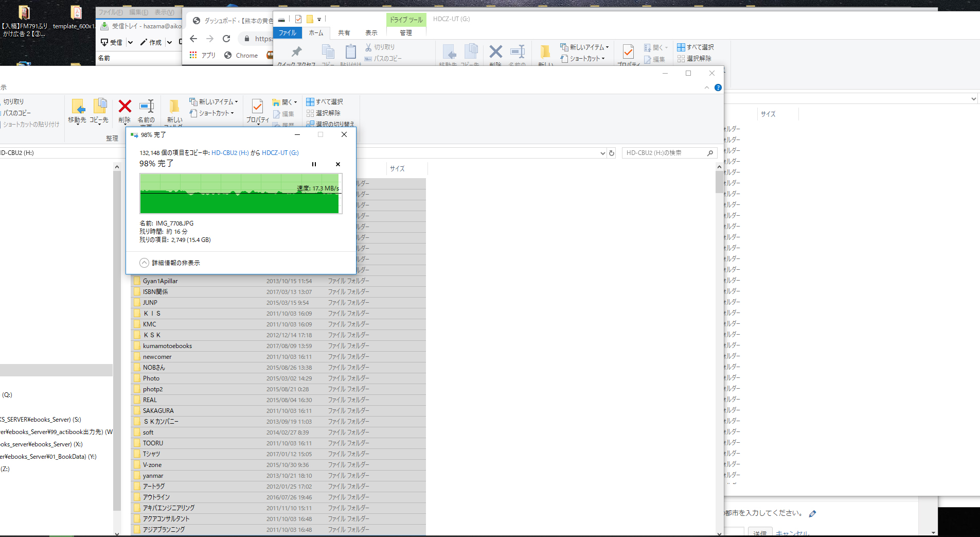Open the blue help question mark
This screenshot has height=537, width=980.
click(718, 88)
